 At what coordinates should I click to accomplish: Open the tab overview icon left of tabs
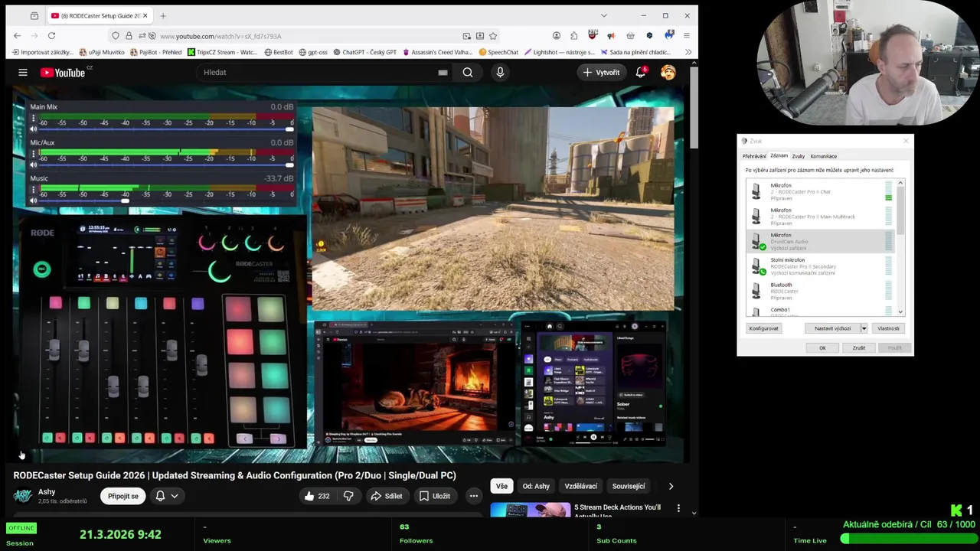(34, 15)
